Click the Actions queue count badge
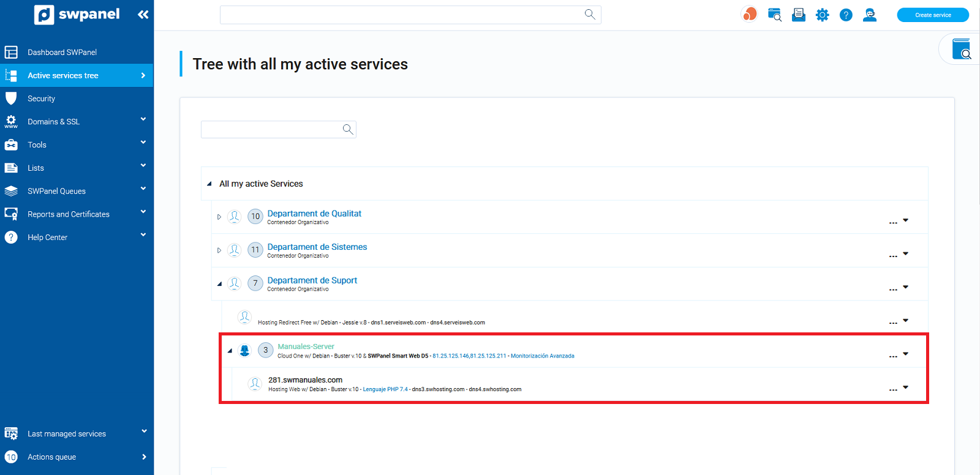This screenshot has height=475, width=980. click(11, 457)
